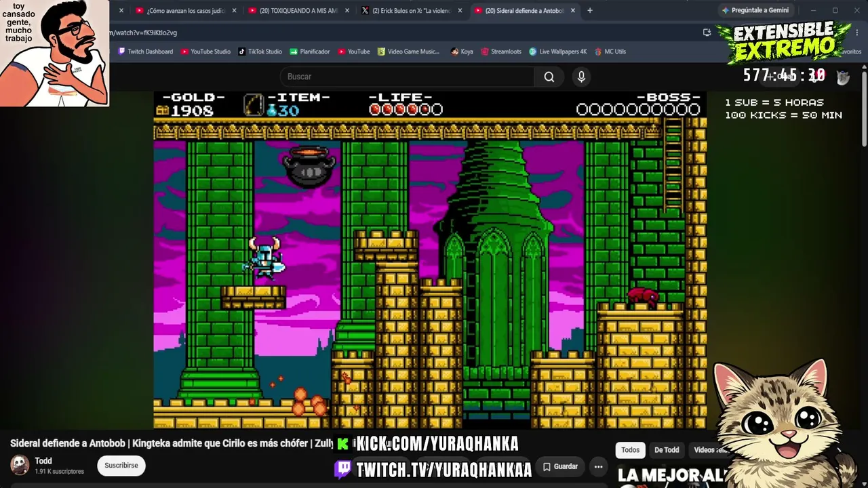The width and height of the screenshot is (868, 488).
Task: Open the Planificador bookmark
Action: click(x=309, y=52)
